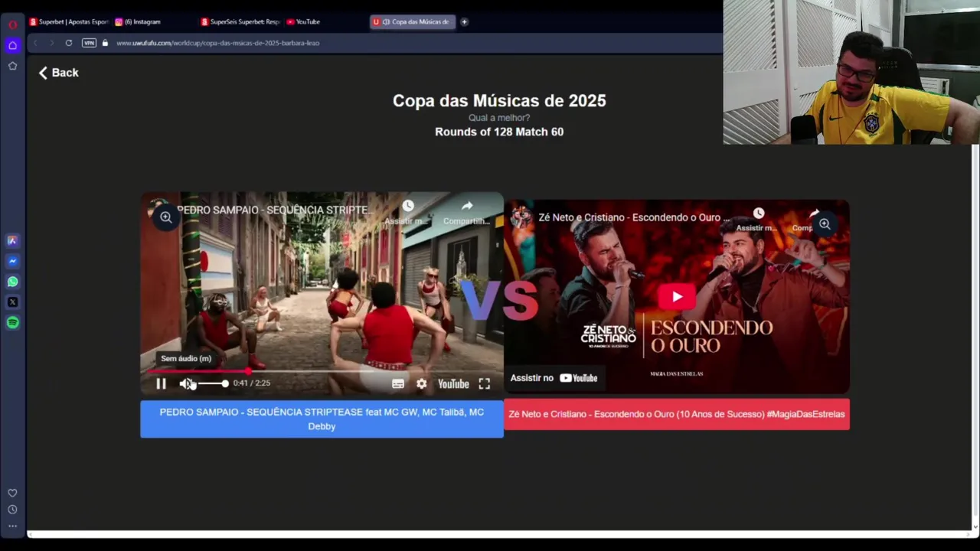Open WhatsApp from the sidebar
The image size is (980, 551).
click(12, 282)
